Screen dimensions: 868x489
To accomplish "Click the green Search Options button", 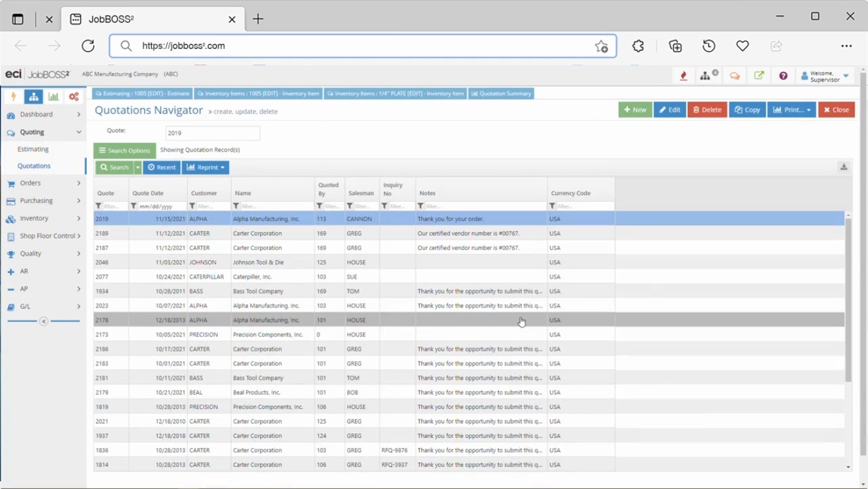I will [x=125, y=150].
